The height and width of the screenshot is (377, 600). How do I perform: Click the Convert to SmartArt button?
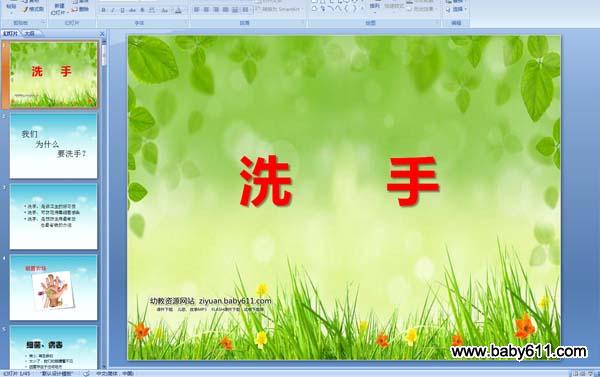(x=279, y=9)
